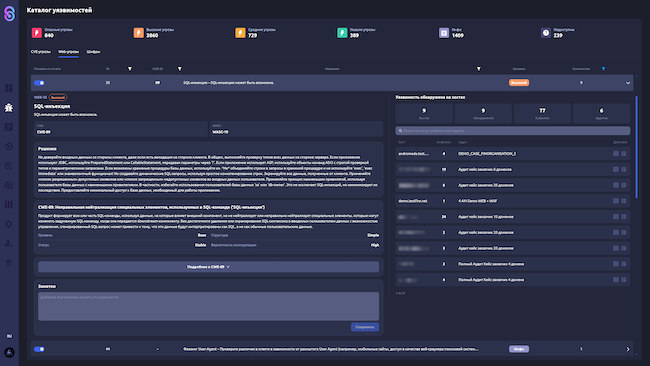Click the Высокий badge in list row
650x366 pixels.
click(x=519, y=82)
